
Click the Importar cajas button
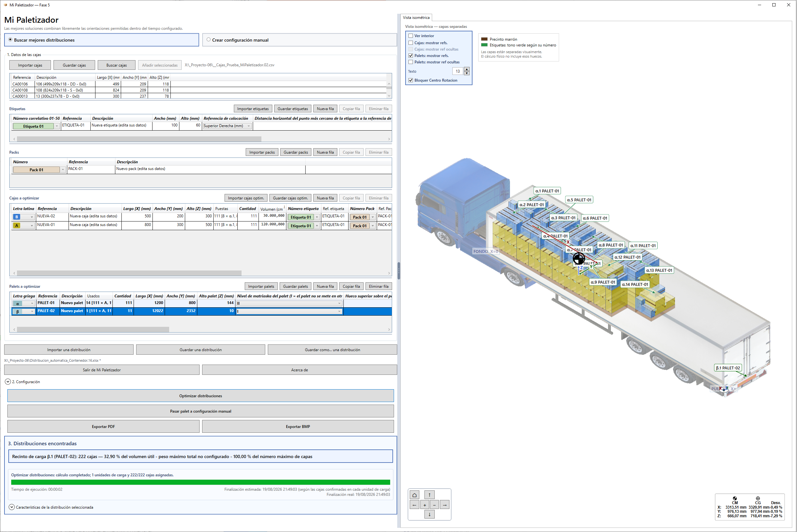point(30,65)
